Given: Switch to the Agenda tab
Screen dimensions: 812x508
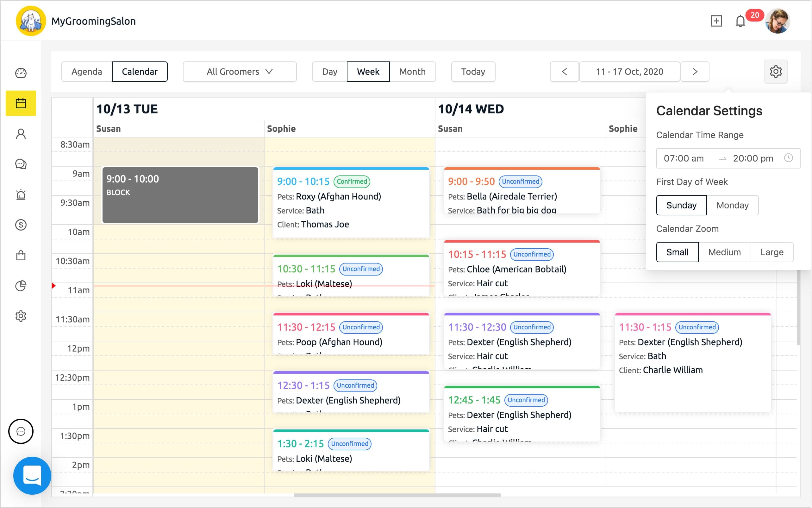Looking at the screenshot, I should click(x=87, y=72).
